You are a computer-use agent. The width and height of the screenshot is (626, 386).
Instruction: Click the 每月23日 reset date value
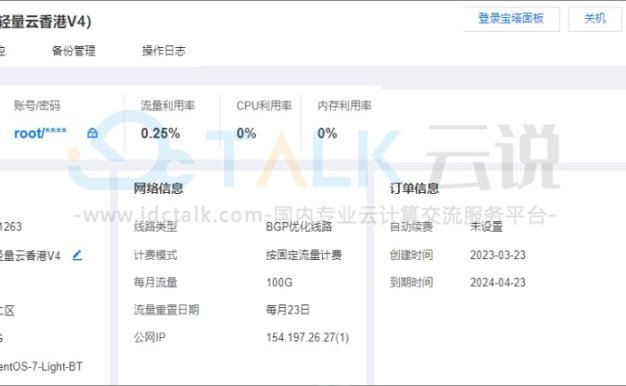pos(288,310)
